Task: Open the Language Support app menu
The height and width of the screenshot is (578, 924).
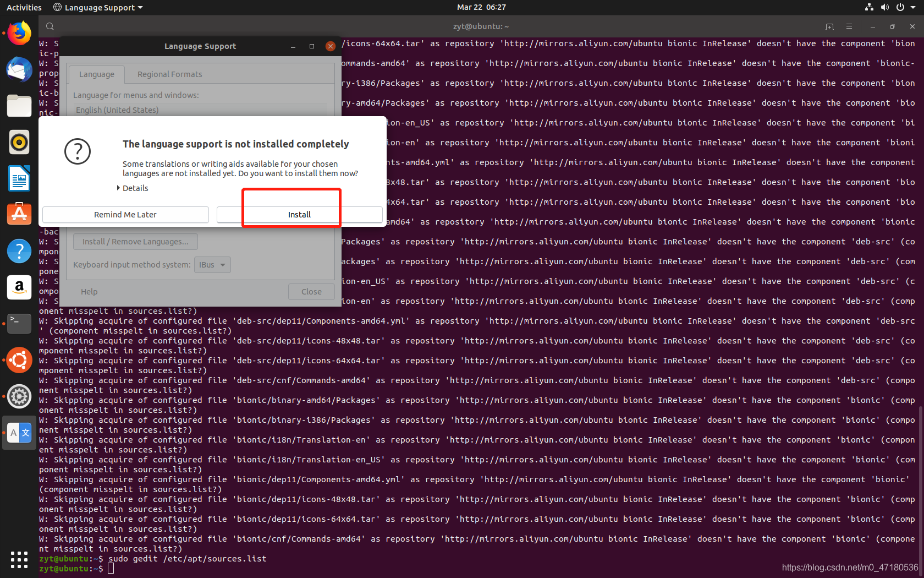Action: click(x=98, y=7)
